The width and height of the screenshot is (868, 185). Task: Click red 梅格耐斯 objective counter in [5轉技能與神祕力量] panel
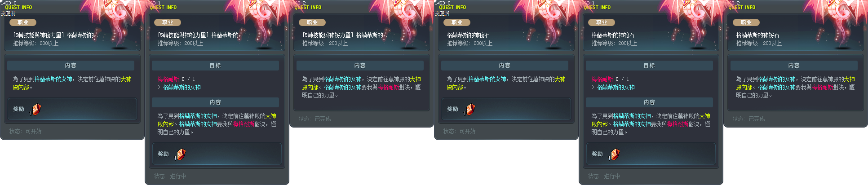point(176,79)
